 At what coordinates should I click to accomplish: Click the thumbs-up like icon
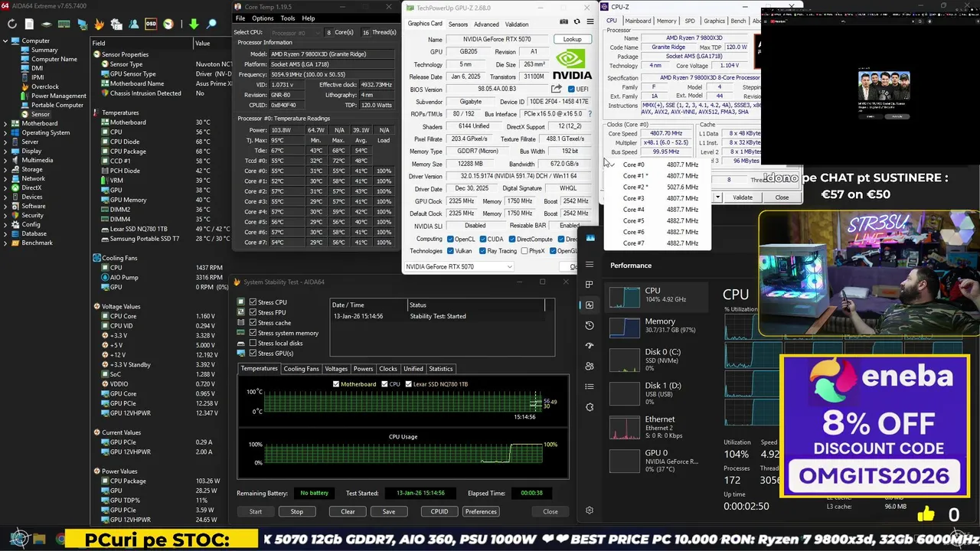coord(926,514)
